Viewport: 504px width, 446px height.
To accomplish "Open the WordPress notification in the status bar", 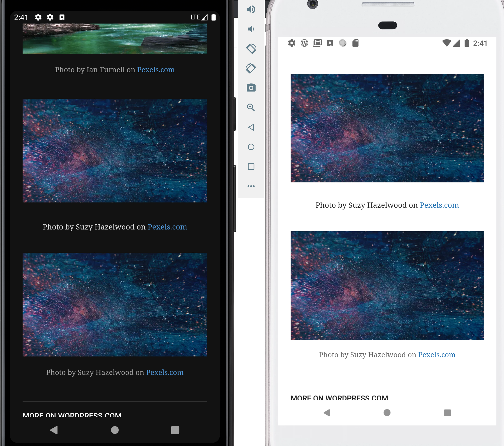I will coord(305,43).
